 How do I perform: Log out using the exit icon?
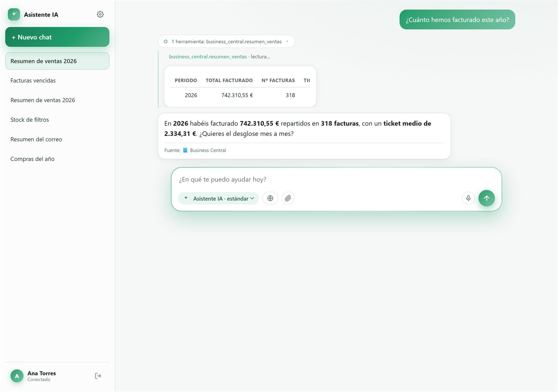[98, 376]
